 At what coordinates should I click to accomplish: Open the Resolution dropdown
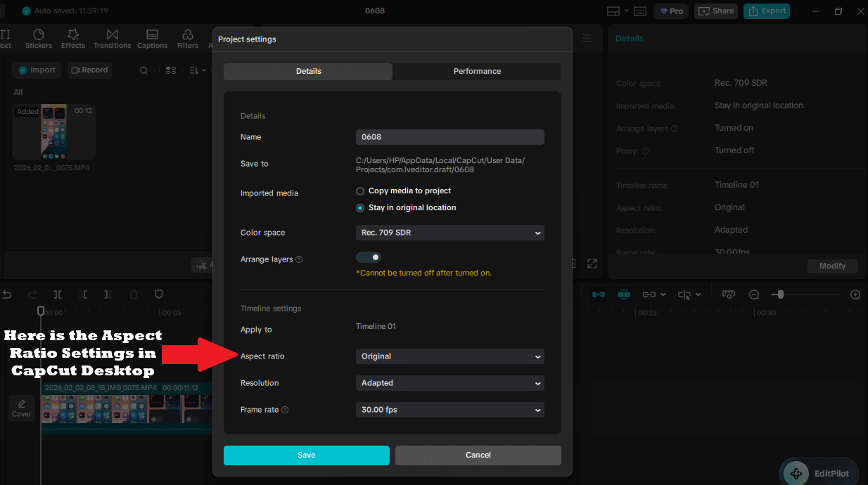point(450,383)
